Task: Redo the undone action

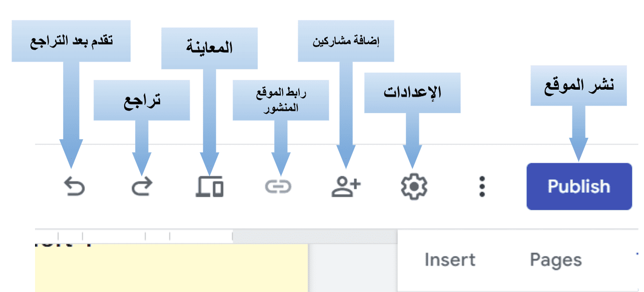Action: 143,185
